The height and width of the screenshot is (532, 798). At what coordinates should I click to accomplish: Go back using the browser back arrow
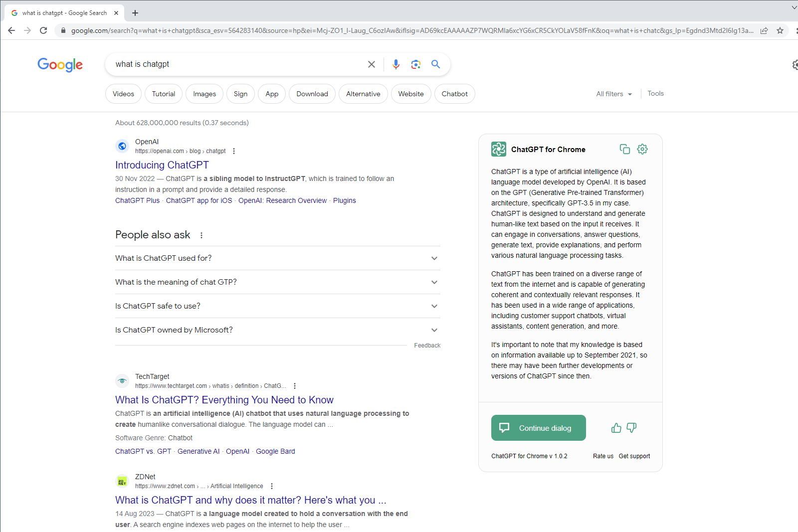click(11, 30)
